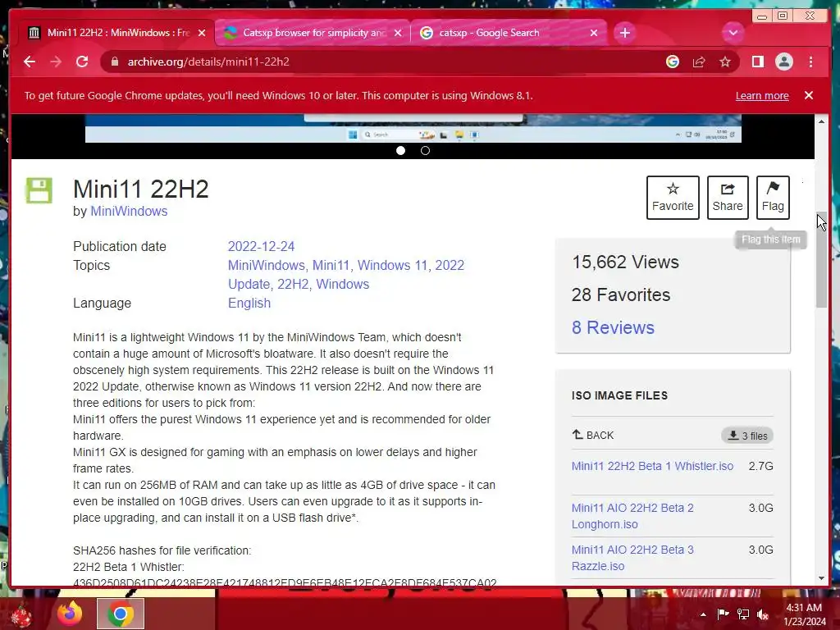Open Action Center flag icon
Screen dimensions: 840x630
(723, 614)
